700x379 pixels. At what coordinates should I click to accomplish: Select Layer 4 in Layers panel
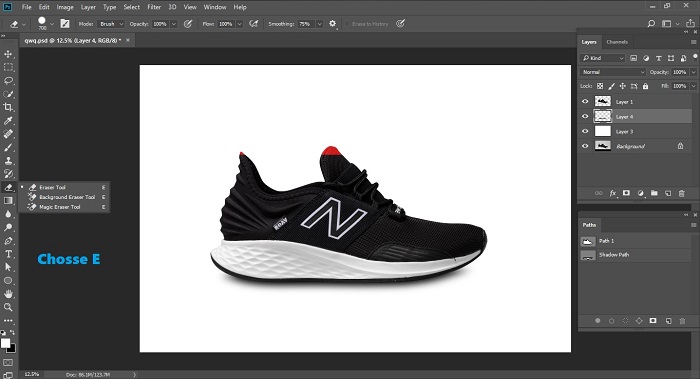click(636, 117)
